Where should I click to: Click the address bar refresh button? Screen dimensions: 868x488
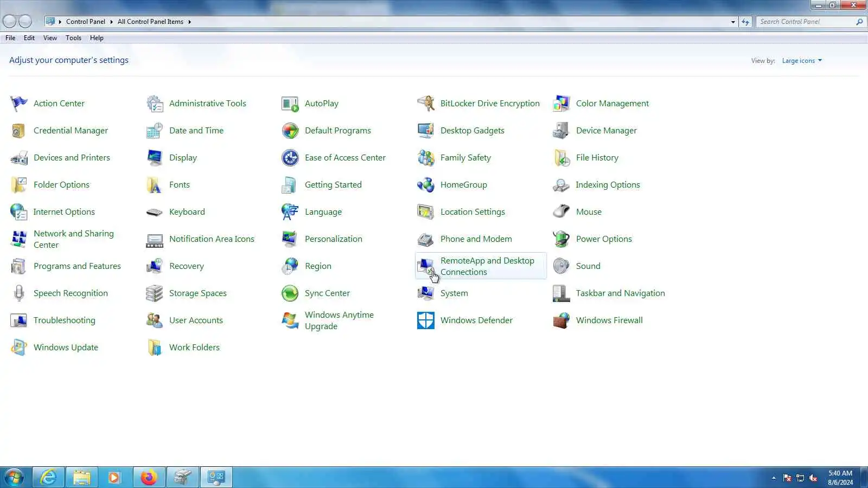point(745,22)
